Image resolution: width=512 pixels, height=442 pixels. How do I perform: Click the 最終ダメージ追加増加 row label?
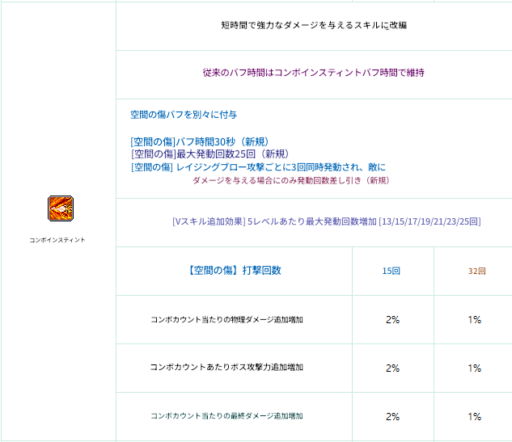[227, 416]
